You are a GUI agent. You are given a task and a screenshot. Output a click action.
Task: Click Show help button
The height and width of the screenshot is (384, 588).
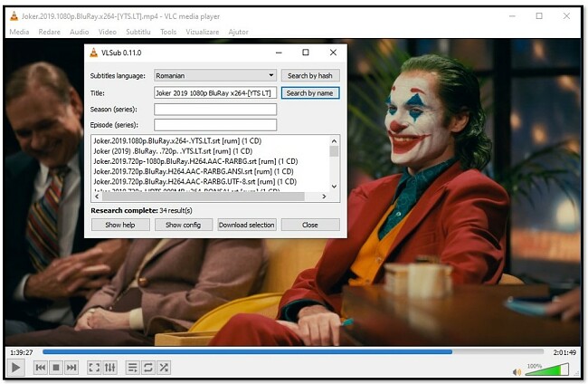(x=120, y=225)
